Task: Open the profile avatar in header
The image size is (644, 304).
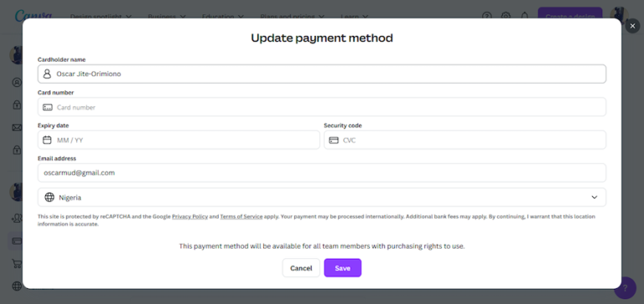Action: 619,16
